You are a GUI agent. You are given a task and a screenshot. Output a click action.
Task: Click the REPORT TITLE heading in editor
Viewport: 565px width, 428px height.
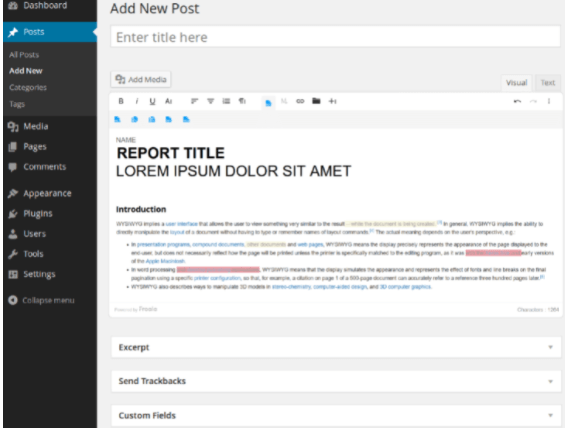coord(170,153)
